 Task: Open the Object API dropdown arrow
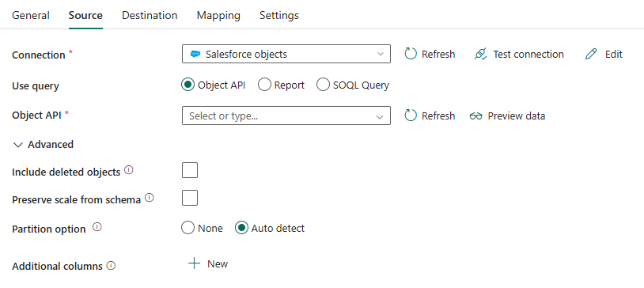click(x=380, y=116)
